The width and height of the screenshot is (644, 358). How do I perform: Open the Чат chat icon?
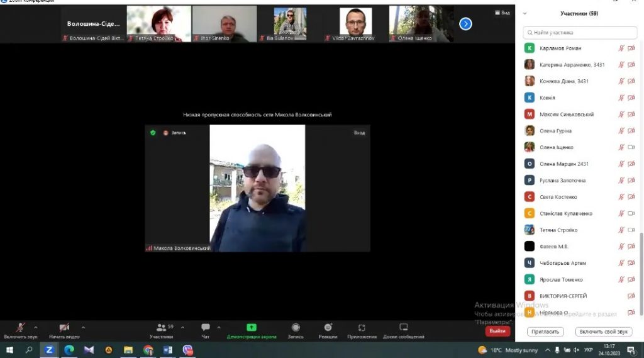coord(205,328)
